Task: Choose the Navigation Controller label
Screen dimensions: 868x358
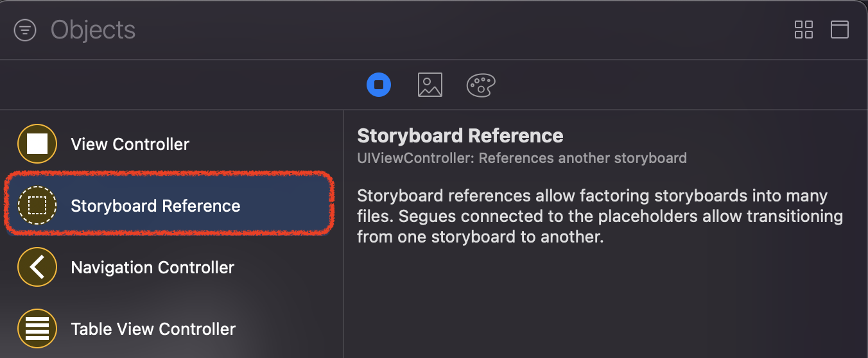Action: click(x=152, y=268)
